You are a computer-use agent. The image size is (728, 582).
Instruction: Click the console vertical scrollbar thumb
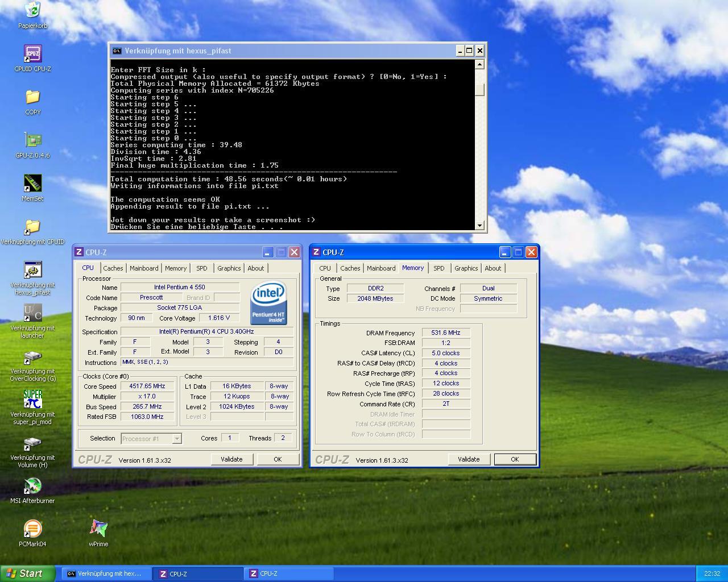point(479,90)
